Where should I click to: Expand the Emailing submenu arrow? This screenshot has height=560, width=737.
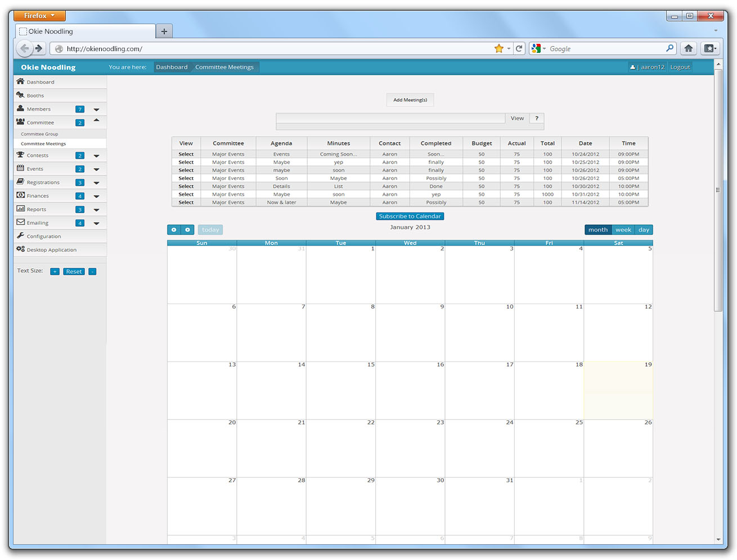coord(96,223)
